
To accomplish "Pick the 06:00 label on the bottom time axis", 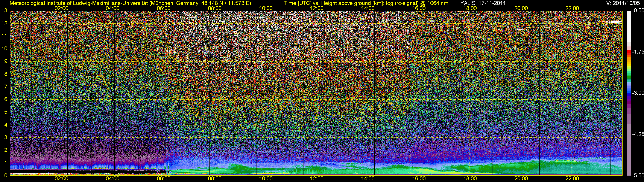I will 164,179.
